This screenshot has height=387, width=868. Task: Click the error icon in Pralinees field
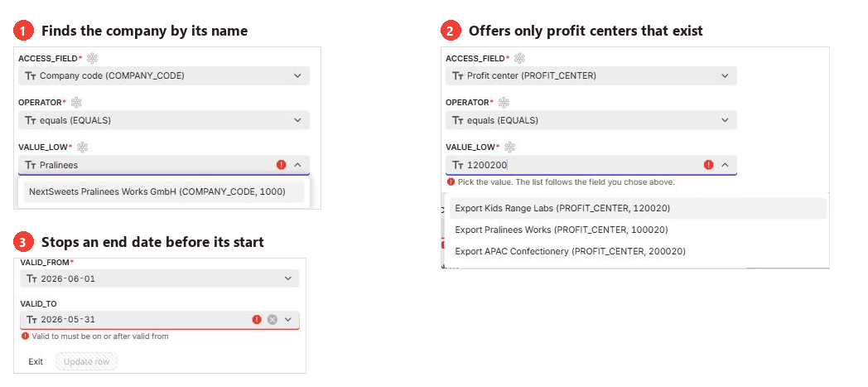[282, 165]
